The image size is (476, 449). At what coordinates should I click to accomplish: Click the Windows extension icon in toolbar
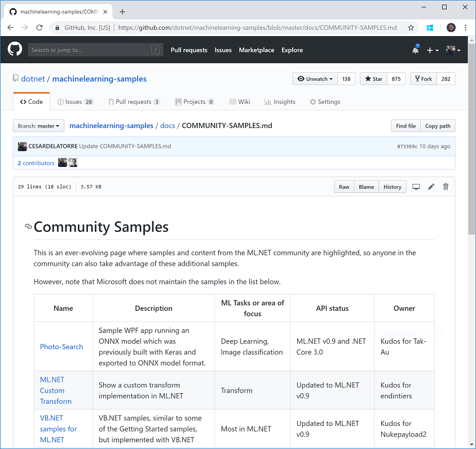(x=430, y=28)
